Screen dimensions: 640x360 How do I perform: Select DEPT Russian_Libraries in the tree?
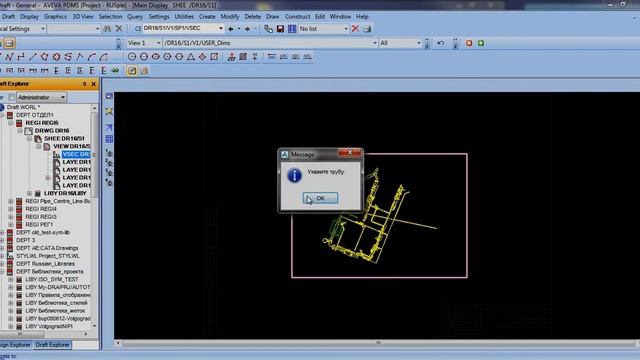click(45, 264)
